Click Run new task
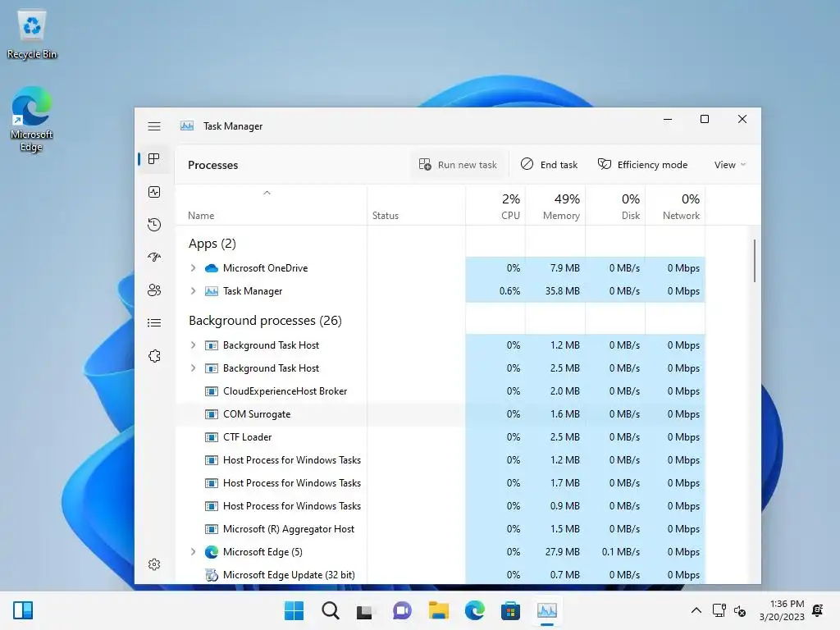This screenshot has height=630, width=840. 458,165
